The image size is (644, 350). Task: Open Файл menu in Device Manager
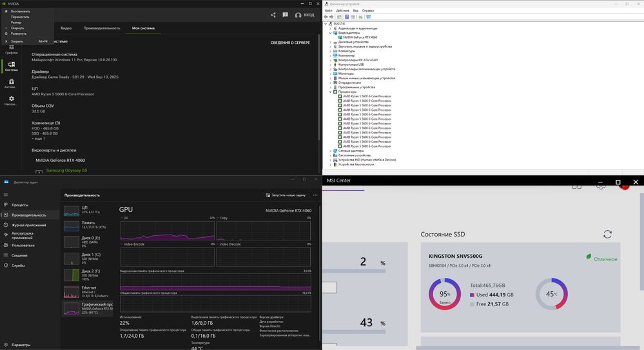point(328,11)
